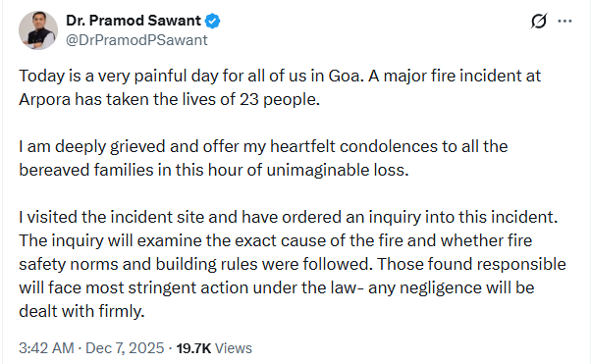Click the word 'Arpora' in the post
The width and height of the screenshot is (591, 364).
click(x=44, y=100)
